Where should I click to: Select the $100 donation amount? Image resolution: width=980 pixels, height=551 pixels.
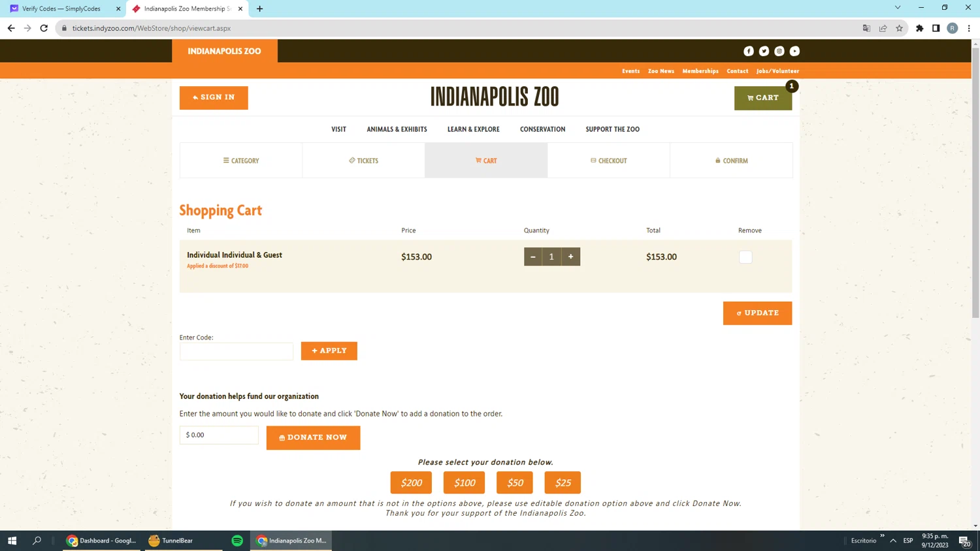pyautogui.click(x=465, y=482)
